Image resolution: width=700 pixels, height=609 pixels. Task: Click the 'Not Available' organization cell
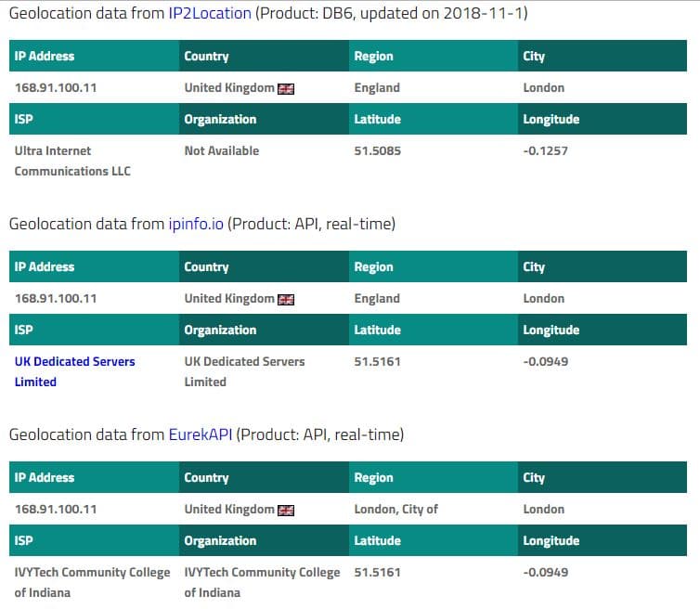222,150
